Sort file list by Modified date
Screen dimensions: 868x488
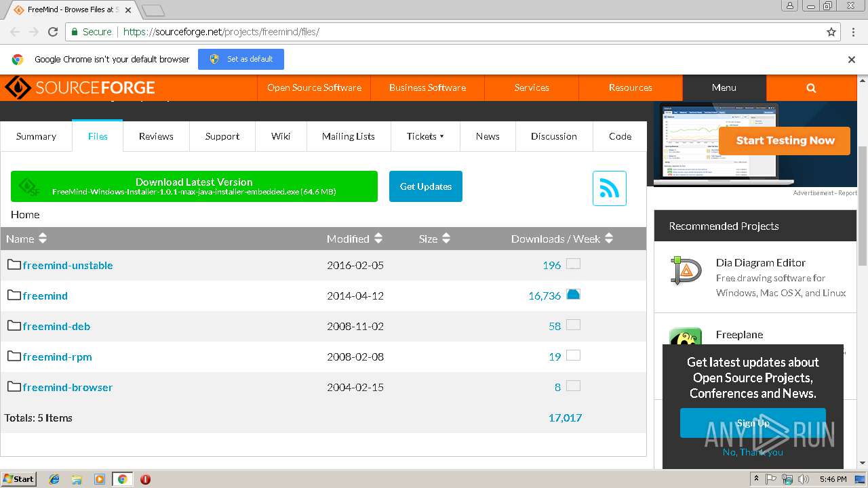coord(355,239)
